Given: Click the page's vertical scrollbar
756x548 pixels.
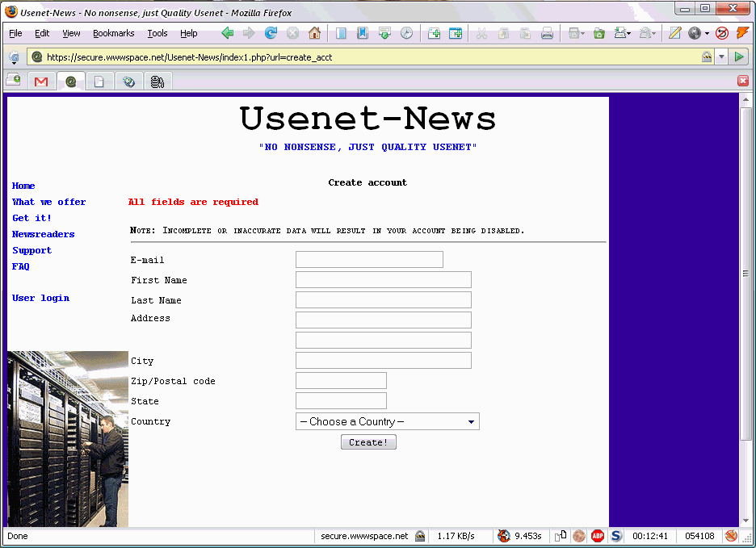Looking at the screenshot, I should point(745,309).
